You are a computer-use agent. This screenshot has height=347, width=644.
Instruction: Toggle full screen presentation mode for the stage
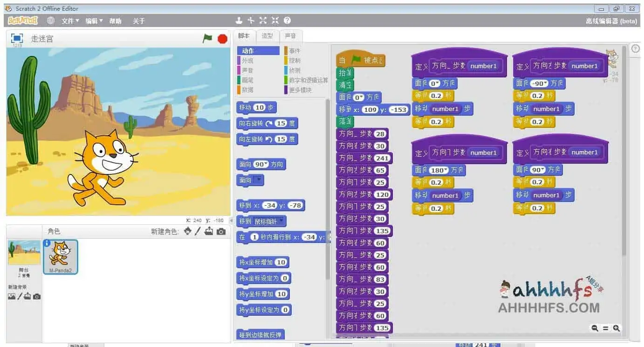(17, 38)
